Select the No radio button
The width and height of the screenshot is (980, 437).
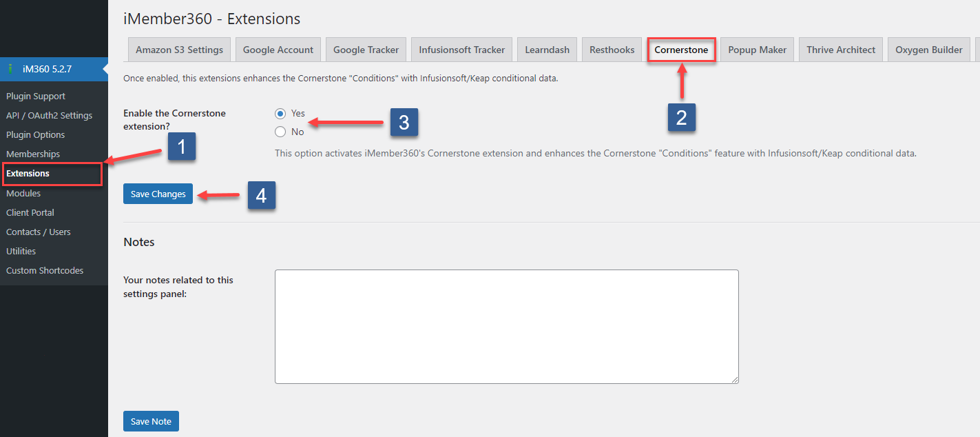280,131
